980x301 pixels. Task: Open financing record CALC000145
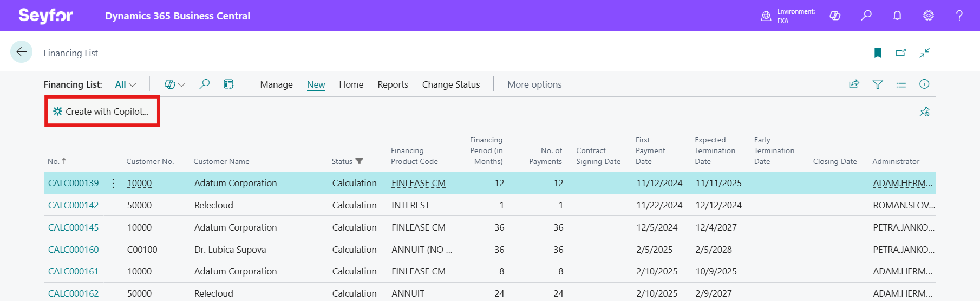tap(74, 227)
